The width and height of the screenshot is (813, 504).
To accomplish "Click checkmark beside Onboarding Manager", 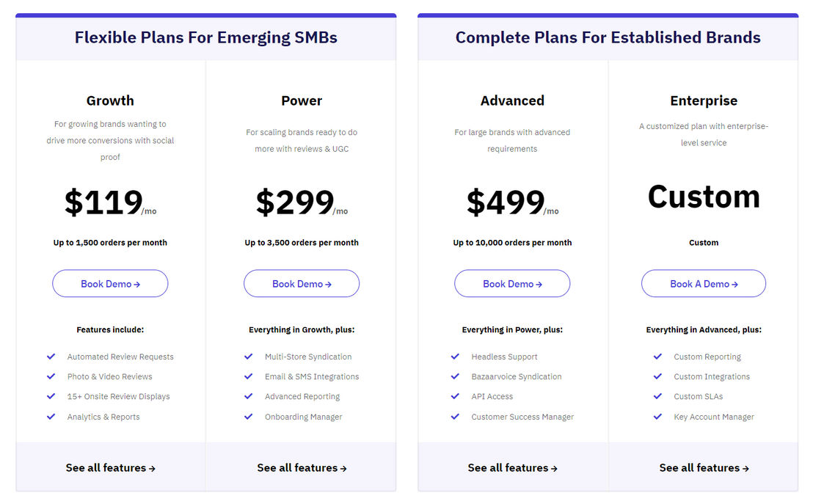I will (248, 417).
